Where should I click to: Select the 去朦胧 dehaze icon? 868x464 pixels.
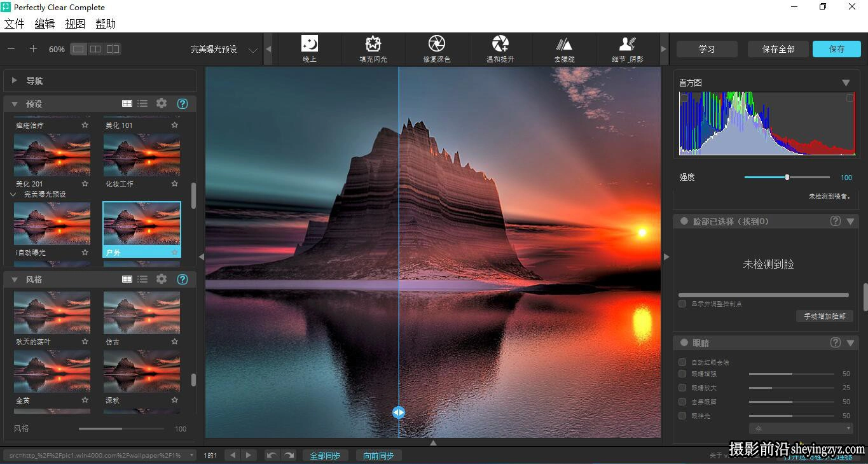(x=564, y=44)
